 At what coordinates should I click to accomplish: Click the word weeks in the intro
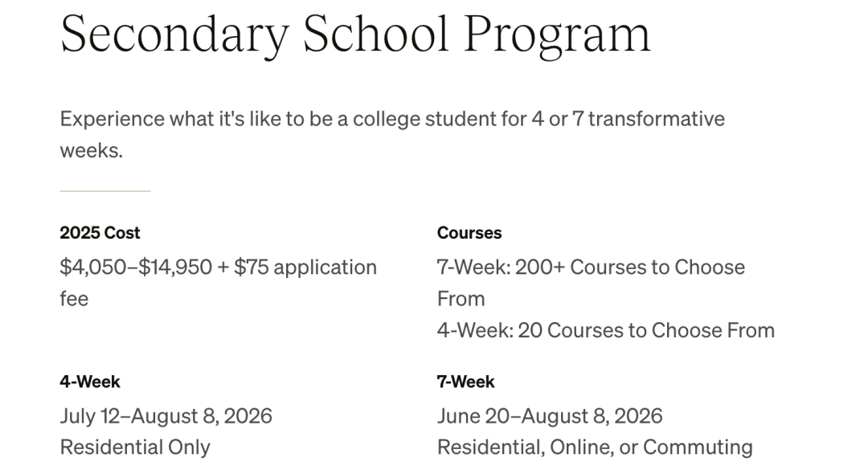(92, 150)
